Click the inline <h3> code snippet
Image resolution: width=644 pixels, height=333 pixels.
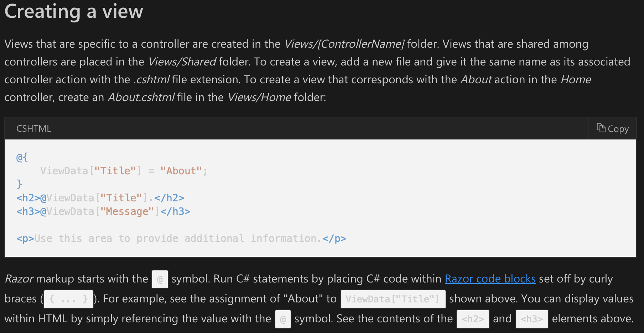pos(532,319)
